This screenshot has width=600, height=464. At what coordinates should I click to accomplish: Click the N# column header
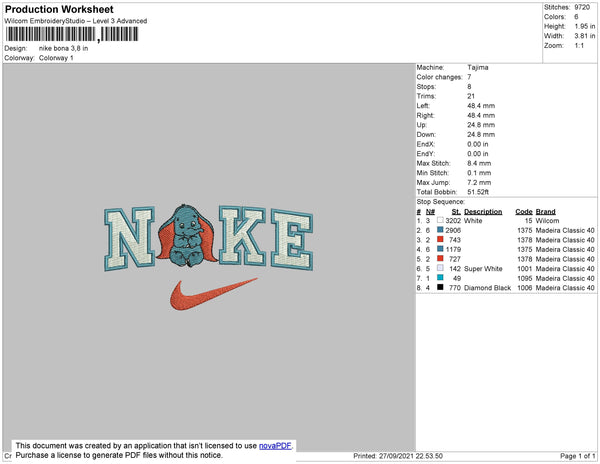[x=430, y=212]
